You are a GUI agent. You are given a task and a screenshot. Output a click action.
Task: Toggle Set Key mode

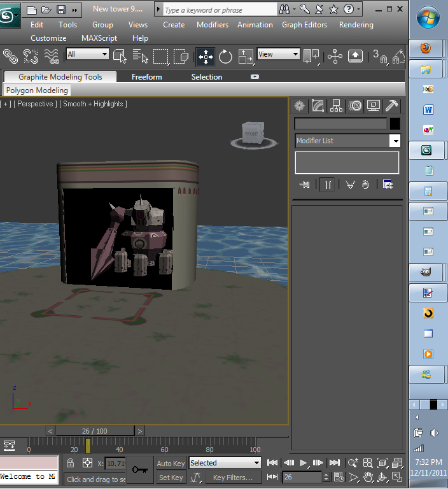pyautogui.click(x=171, y=478)
